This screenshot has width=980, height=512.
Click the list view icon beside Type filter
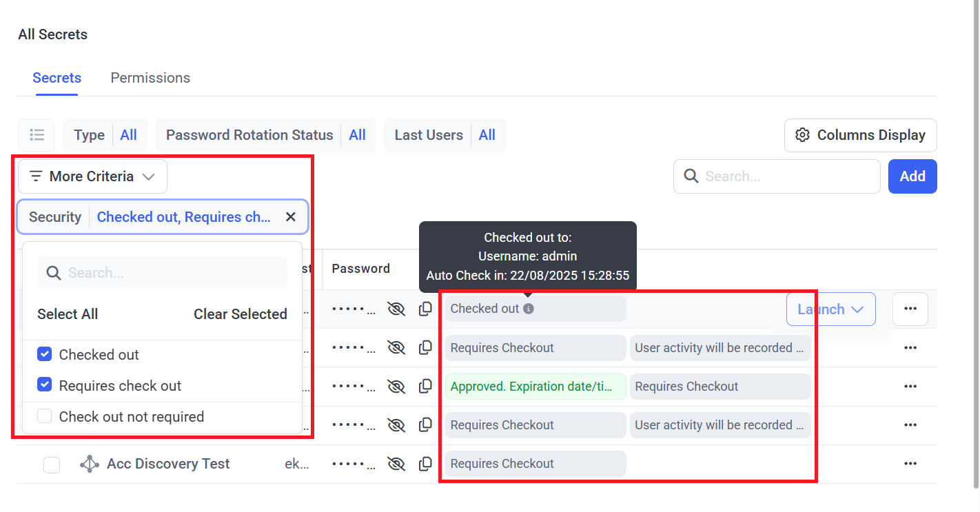[37, 135]
